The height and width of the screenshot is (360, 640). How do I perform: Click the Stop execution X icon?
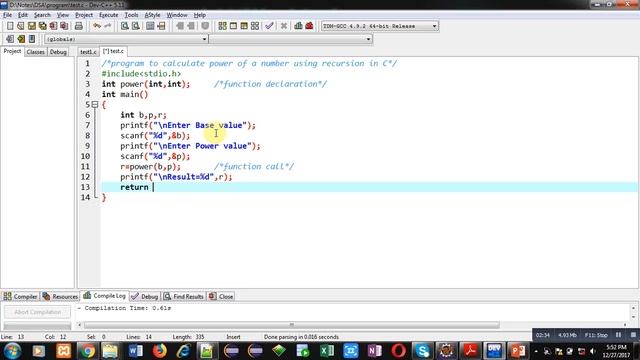284,26
